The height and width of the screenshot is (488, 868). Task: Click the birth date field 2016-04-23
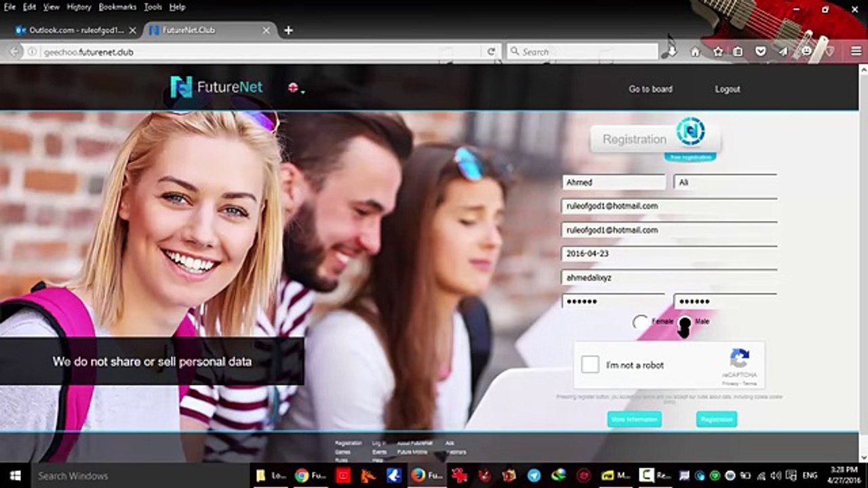(669, 254)
